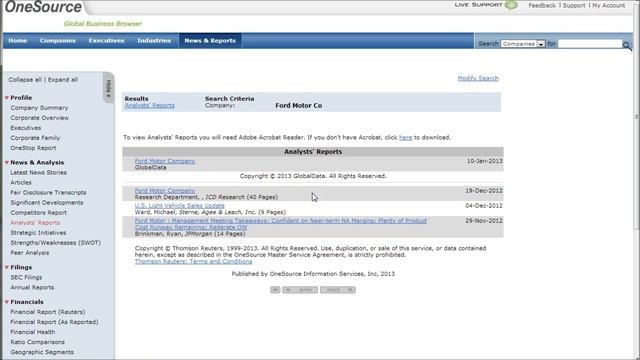Open Articles in sidebar
Viewport: 640px width, 360px height.
[21, 182]
